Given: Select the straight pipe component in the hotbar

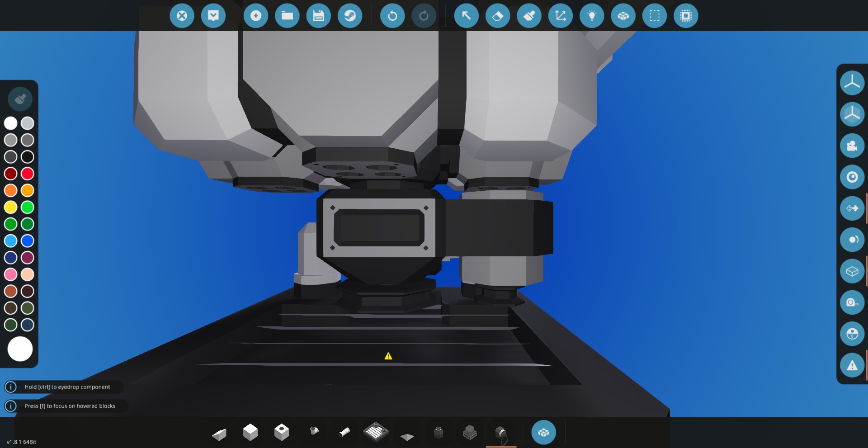Looking at the screenshot, I should click(344, 433).
